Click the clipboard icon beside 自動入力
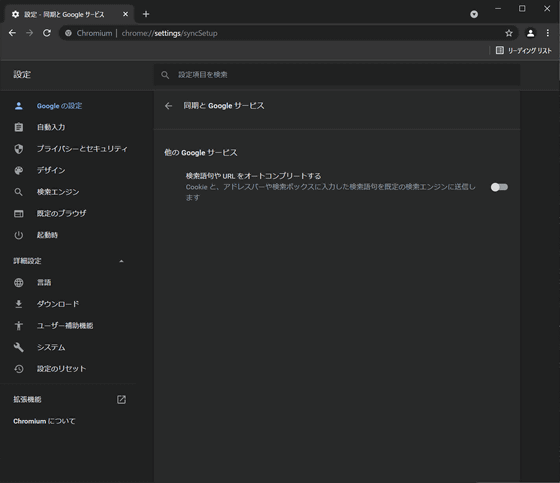Viewport: 560px width, 483px height. point(19,127)
